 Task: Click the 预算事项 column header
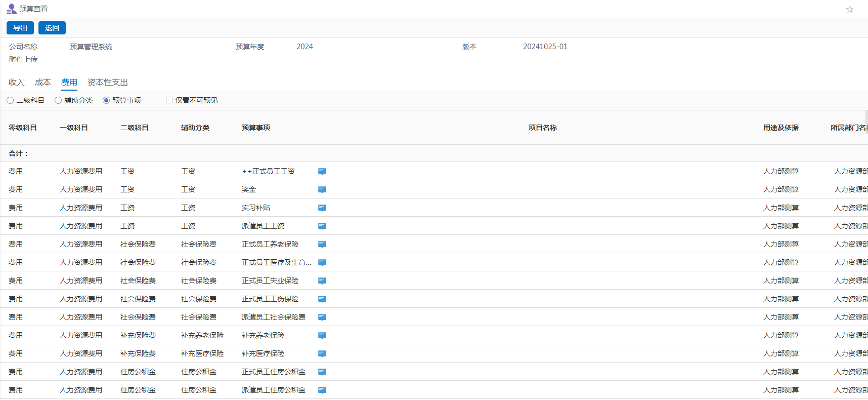tap(256, 128)
